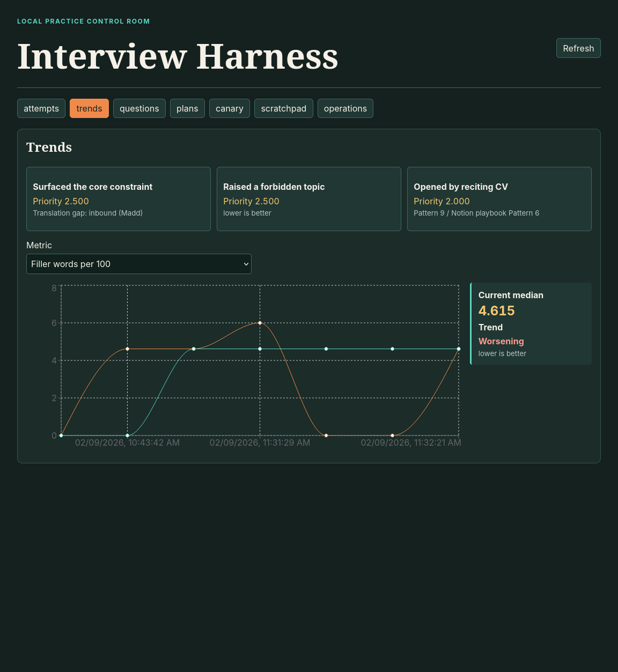This screenshot has width=618, height=672.
Task: Click the '02/09/2026, 11:31:29 AM' axis label
Action: point(260,442)
